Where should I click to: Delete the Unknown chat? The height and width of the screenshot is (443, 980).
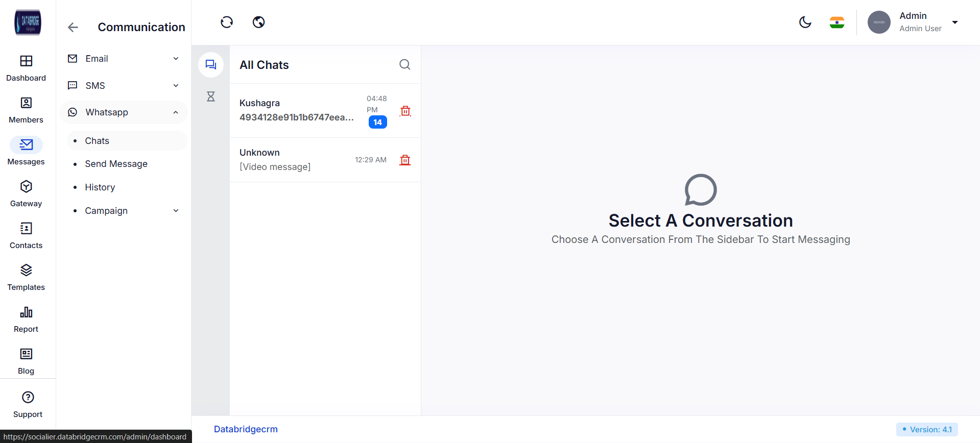pyautogui.click(x=405, y=160)
